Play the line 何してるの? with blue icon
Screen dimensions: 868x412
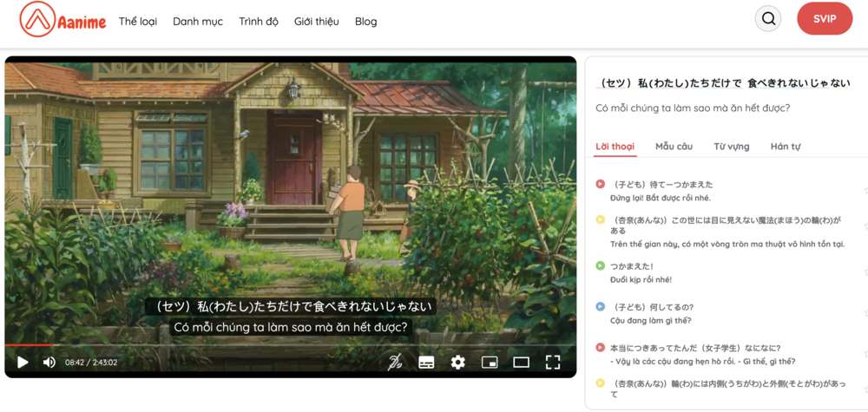tap(600, 307)
